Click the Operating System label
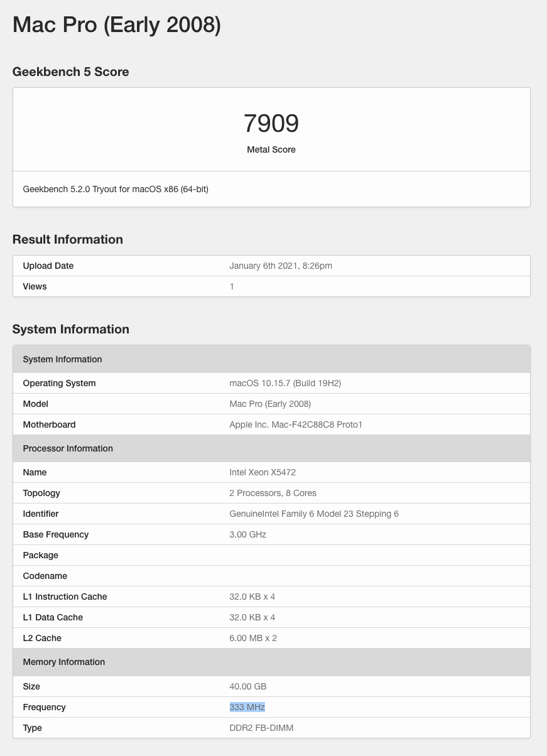The width and height of the screenshot is (547, 756). coord(60,383)
